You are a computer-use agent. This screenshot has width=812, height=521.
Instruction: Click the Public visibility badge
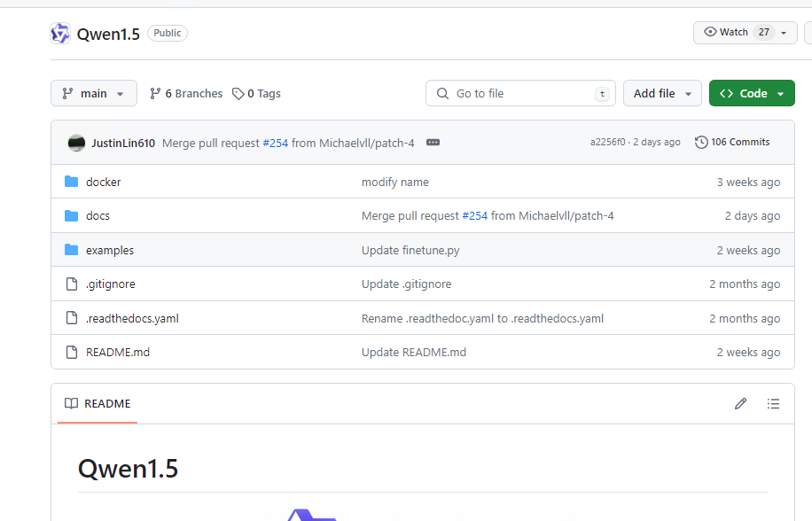pyautogui.click(x=168, y=33)
